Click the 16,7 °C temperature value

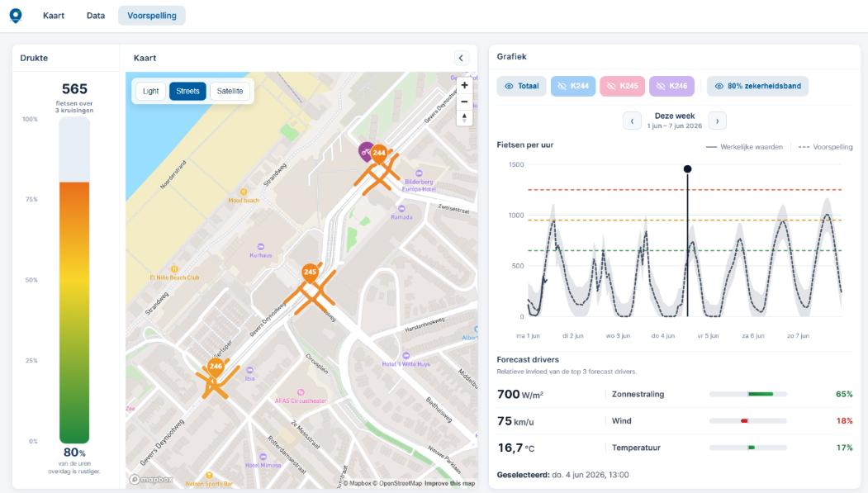coord(516,448)
